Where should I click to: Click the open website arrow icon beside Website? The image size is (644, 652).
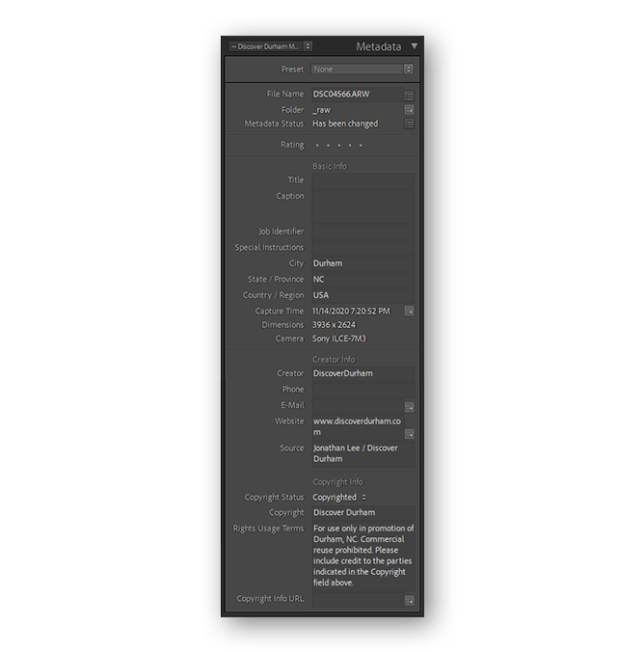point(409,434)
